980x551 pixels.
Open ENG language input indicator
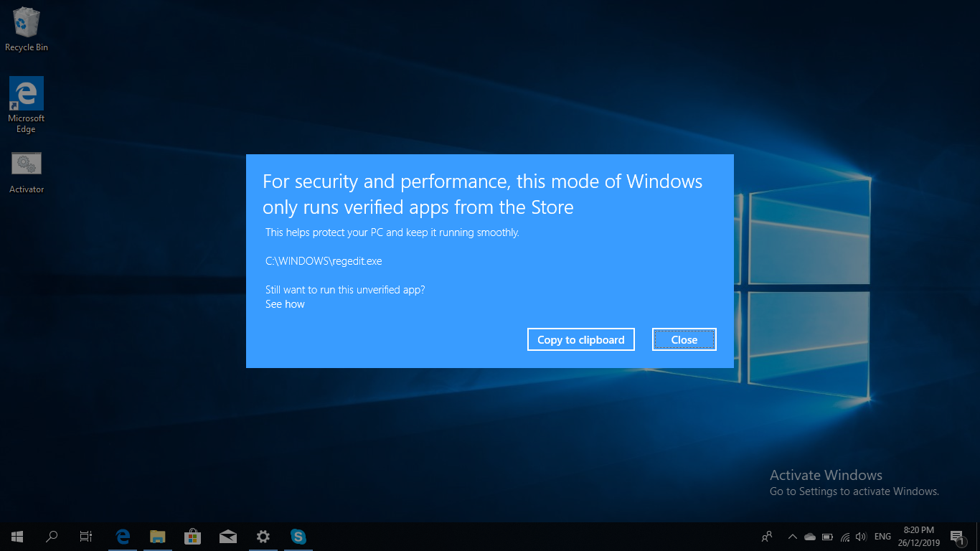coord(883,536)
